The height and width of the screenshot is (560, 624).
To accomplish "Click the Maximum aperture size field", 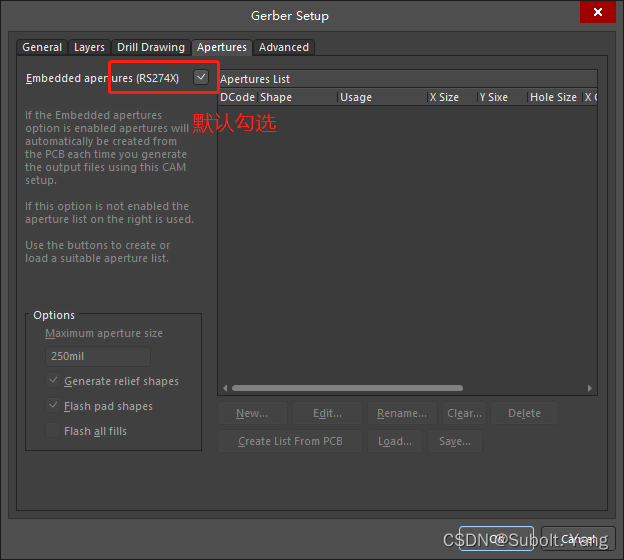I will 98,356.
